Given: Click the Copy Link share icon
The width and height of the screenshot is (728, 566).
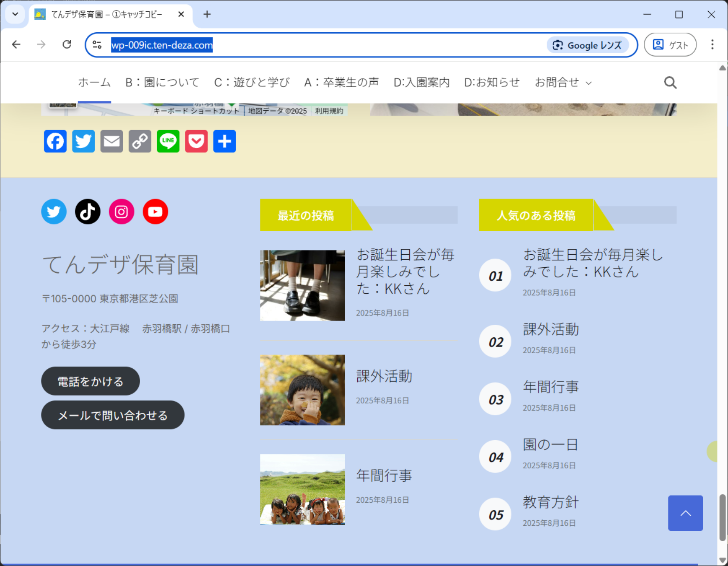Looking at the screenshot, I should pos(140,141).
